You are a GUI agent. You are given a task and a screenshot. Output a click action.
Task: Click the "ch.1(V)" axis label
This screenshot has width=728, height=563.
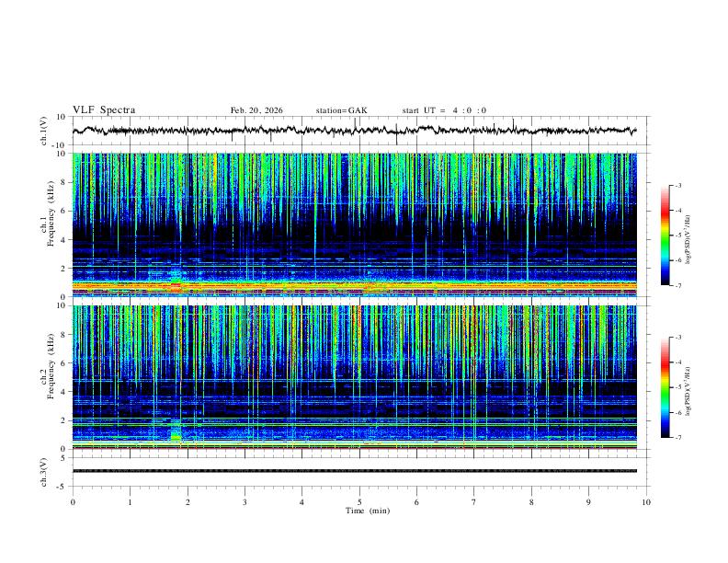point(44,131)
